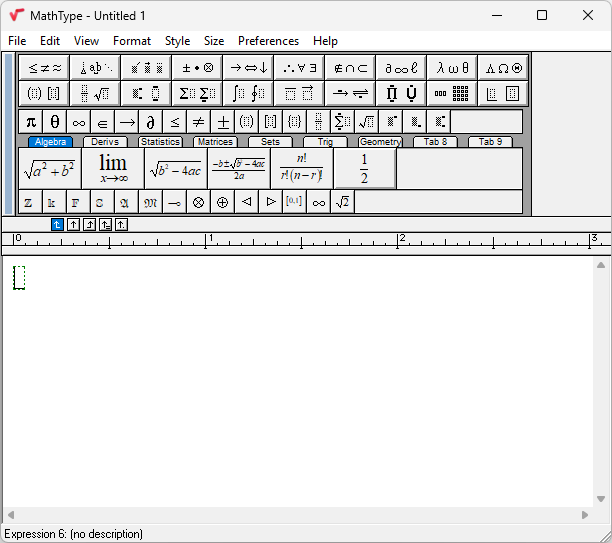
Task: Open the operator symbols palette (± • ⊗)
Action: 197,68
